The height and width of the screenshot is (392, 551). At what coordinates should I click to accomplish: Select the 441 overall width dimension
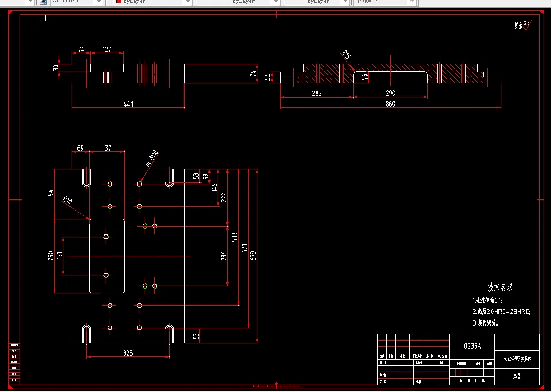pos(128,104)
